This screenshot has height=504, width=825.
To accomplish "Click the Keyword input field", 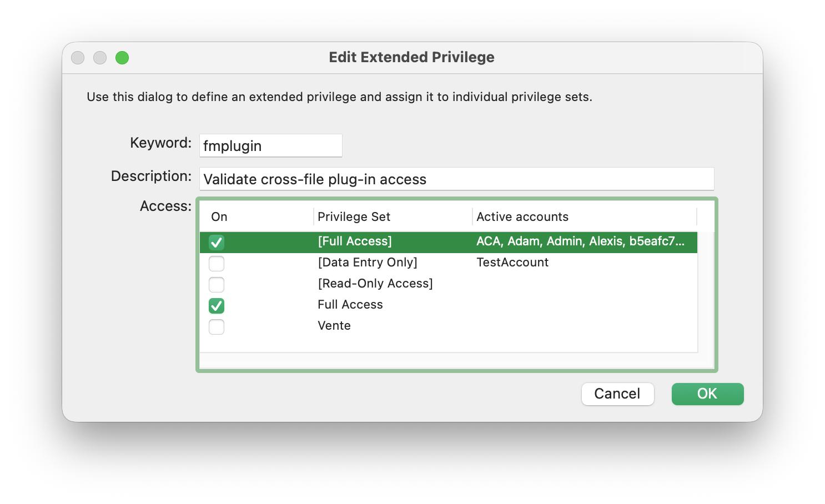I will point(270,145).
